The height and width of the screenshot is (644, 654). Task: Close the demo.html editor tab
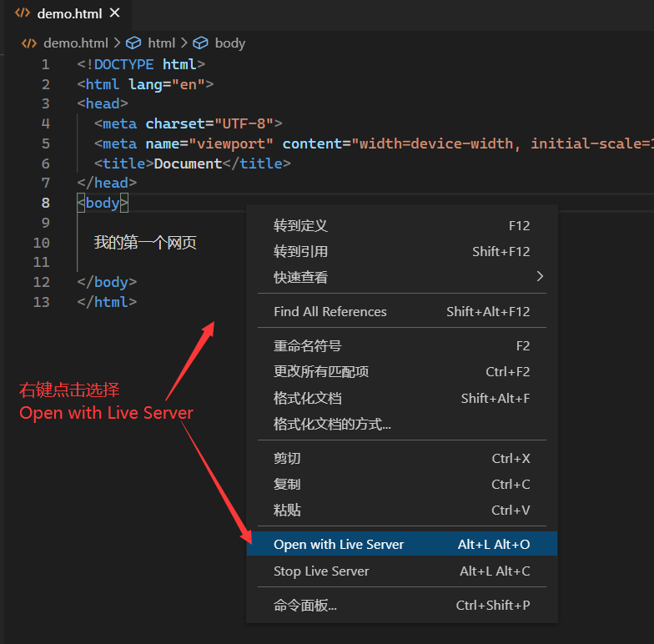tap(114, 13)
